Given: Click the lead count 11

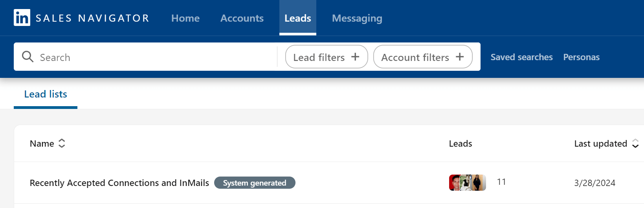Looking at the screenshot, I should pyautogui.click(x=501, y=182).
